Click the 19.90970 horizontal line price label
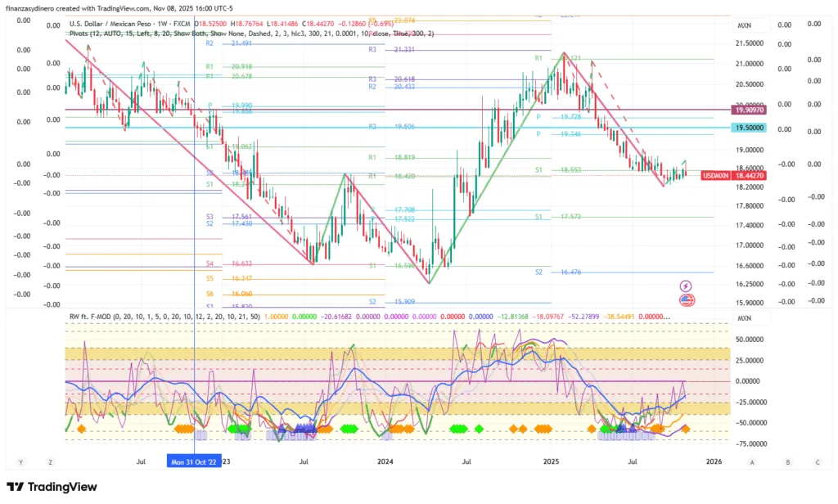The height and width of the screenshot is (504, 838). (749, 110)
